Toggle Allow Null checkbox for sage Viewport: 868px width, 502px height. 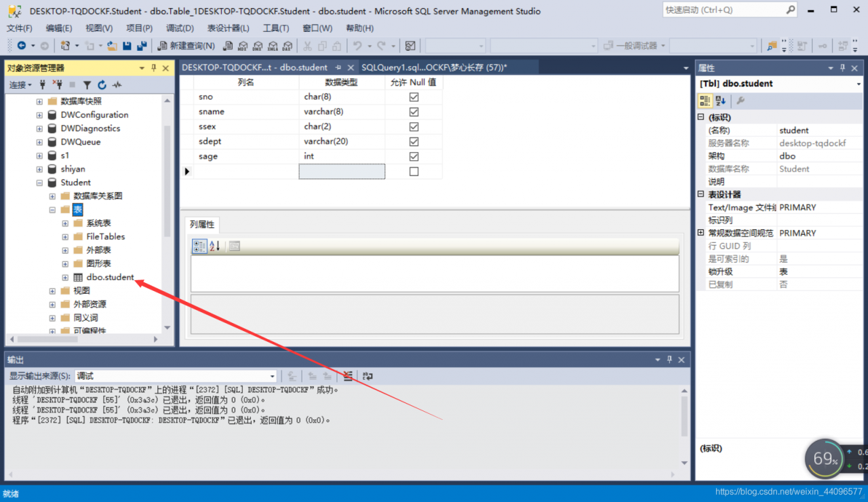(414, 157)
